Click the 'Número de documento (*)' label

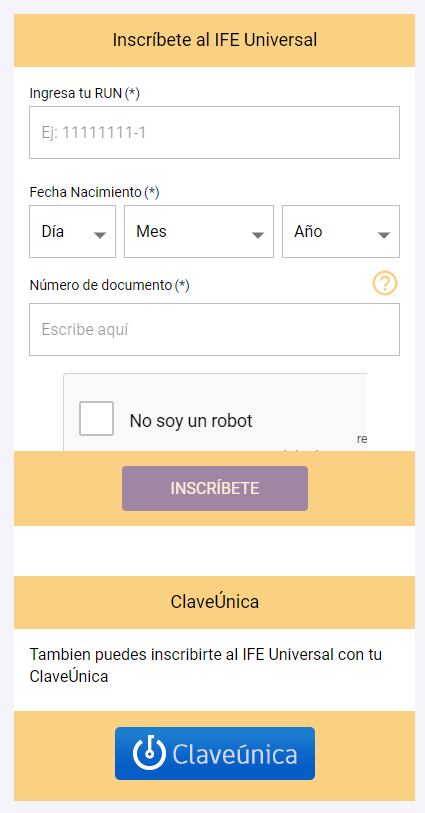(x=109, y=285)
